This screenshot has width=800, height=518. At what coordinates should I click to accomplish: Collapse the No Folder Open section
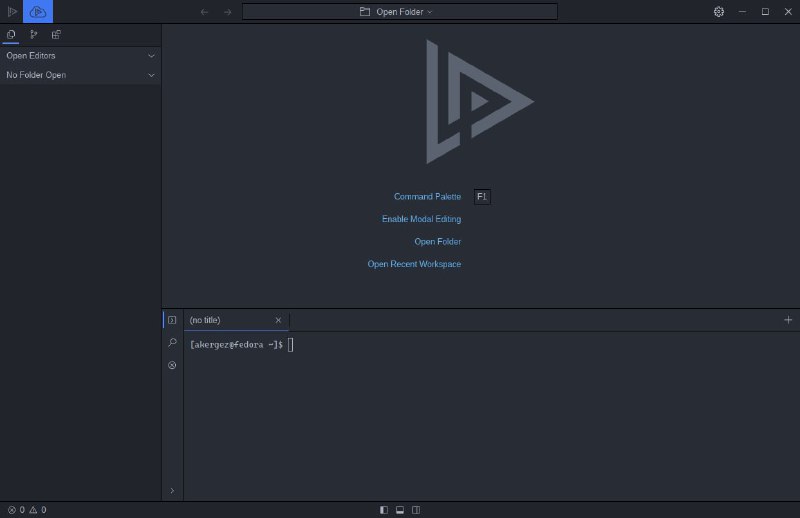[x=152, y=75]
